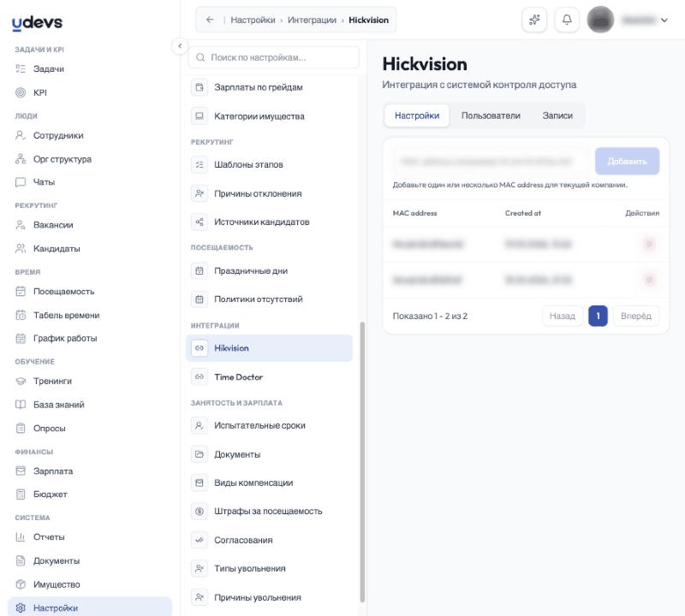Screen dimensions: 685x616
Task: Open the notifications bell
Action: [x=567, y=20]
